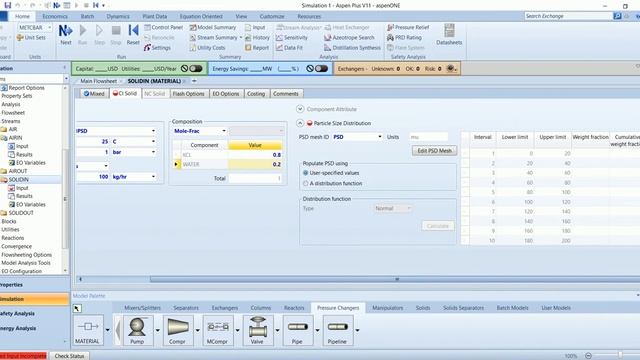Select the Valve model icon
Viewport: 640px width, 360px height.
258,330
